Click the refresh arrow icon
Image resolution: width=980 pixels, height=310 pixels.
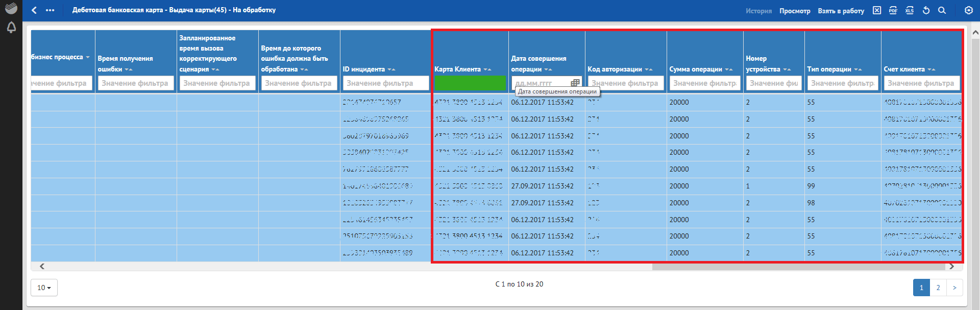926,10
